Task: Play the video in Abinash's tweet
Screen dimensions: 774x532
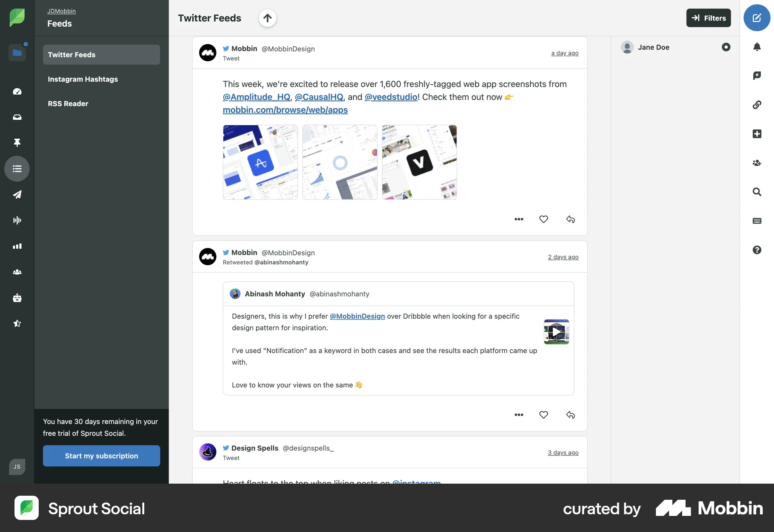Action: coord(556,332)
